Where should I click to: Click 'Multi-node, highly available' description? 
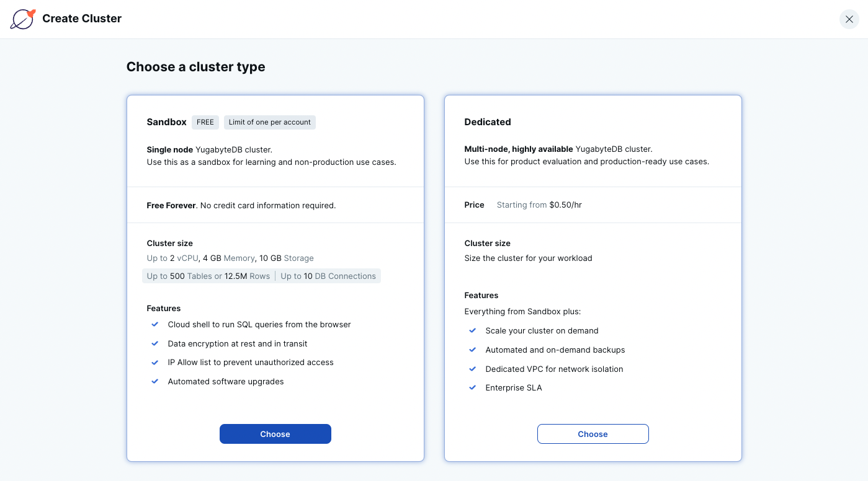(519, 149)
